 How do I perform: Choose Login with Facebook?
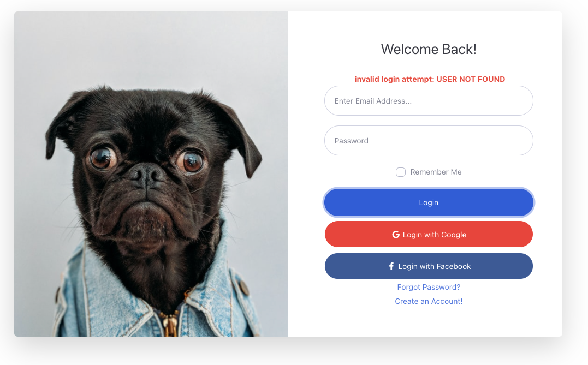(429, 266)
